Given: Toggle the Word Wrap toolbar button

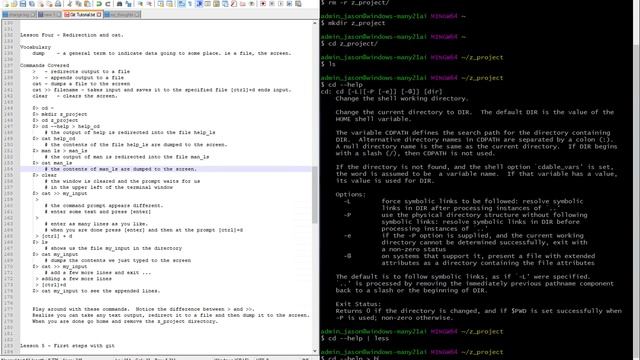Looking at the screenshot, I should pyautogui.click(x=181, y=4).
